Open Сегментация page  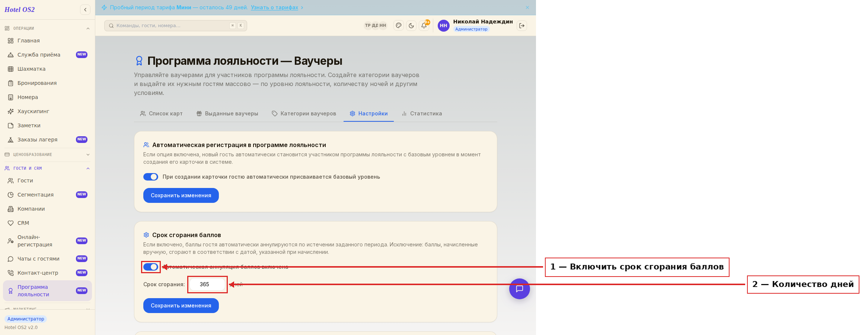pos(47,195)
